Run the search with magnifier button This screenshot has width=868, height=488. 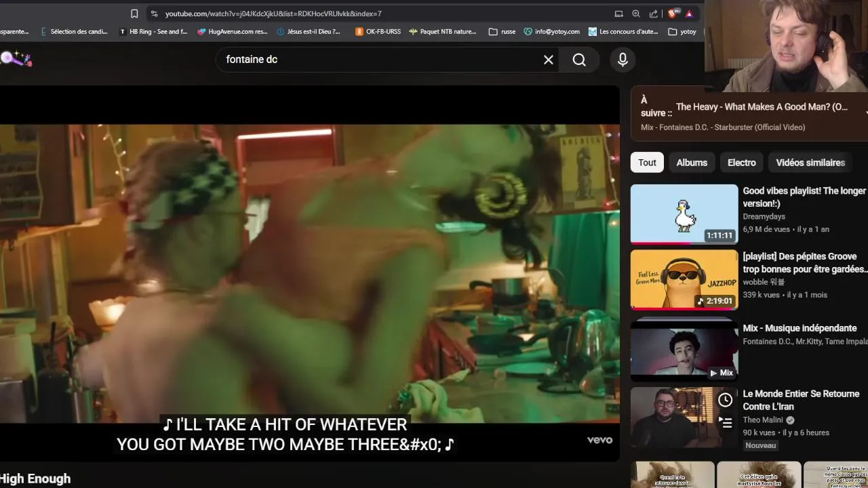(x=579, y=60)
